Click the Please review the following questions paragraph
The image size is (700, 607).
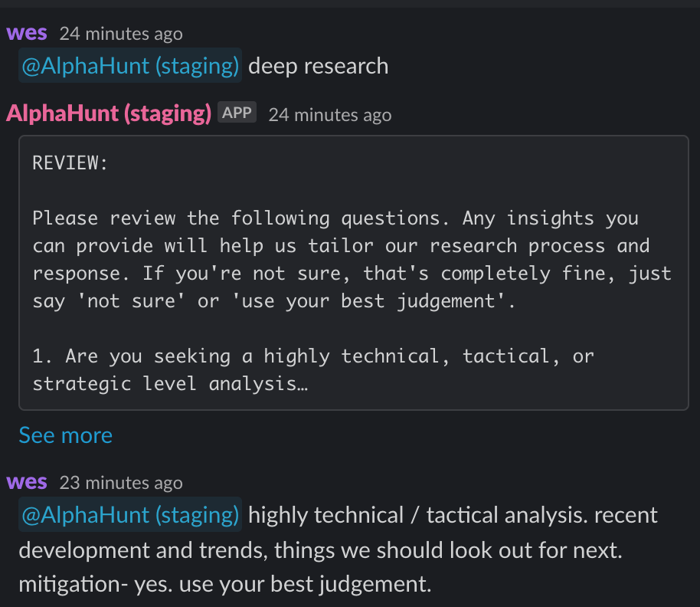pos(352,260)
